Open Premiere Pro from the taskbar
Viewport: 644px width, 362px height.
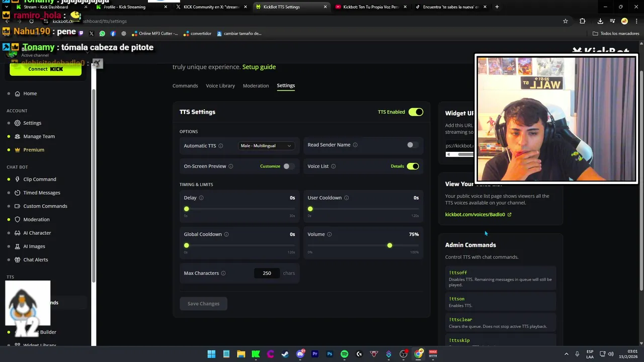pos(315,354)
